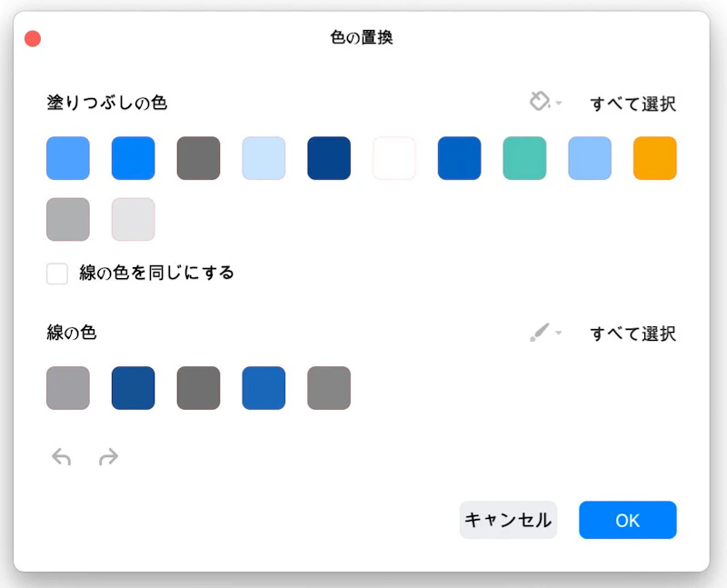Select the teal fill color swatch
The width and height of the screenshot is (727, 588).
coord(523,157)
